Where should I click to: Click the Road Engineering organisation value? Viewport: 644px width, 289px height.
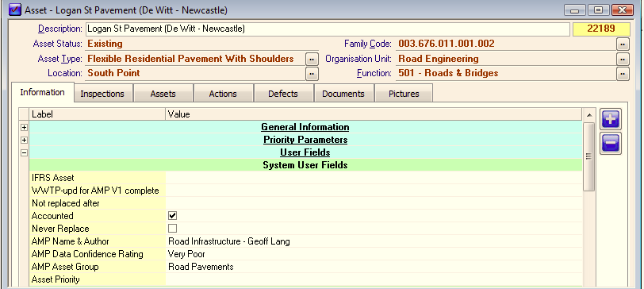coord(439,59)
